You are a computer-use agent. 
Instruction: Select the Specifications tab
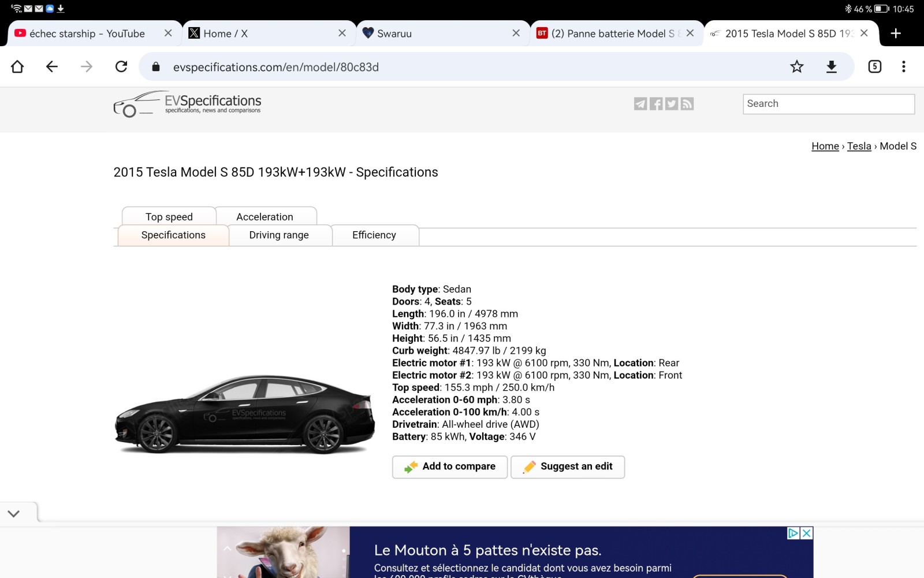pyautogui.click(x=173, y=235)
